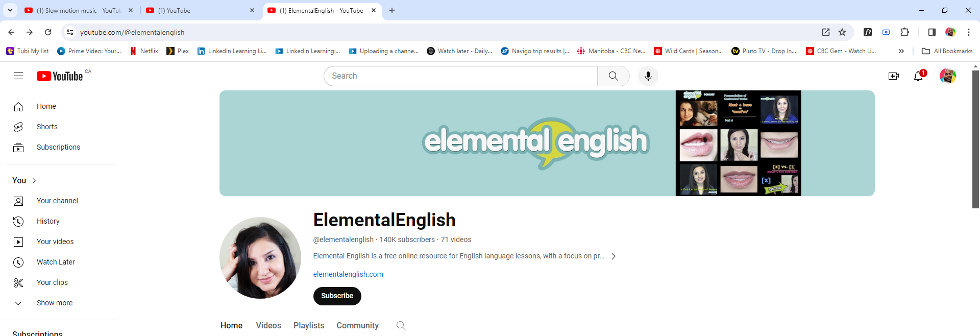Open the notifications bell
980x336 pixels.
(x=918, y=76)
